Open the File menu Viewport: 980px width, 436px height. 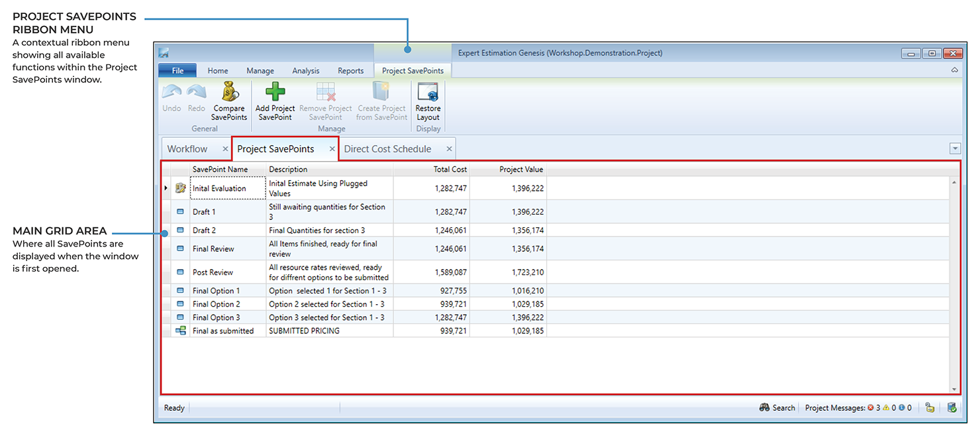[177, 71]
